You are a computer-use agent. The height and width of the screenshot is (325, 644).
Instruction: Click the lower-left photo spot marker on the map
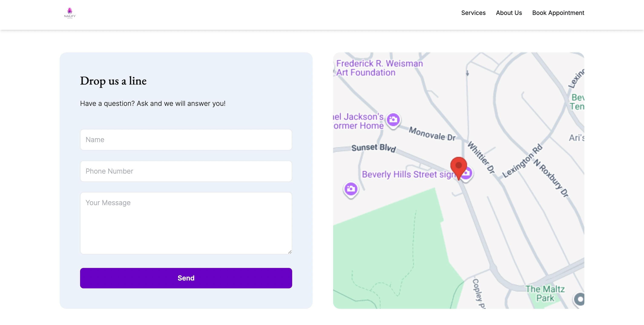pos(351,189)
